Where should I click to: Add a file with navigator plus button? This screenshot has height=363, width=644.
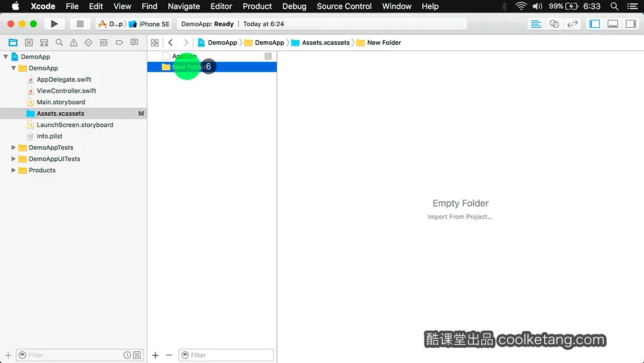pyautogui.click(x=8, y=355)
